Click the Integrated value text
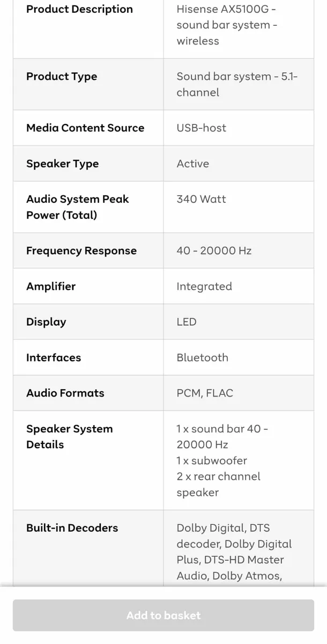Screen dimensions: 327x644 click(x=204, y=286)
